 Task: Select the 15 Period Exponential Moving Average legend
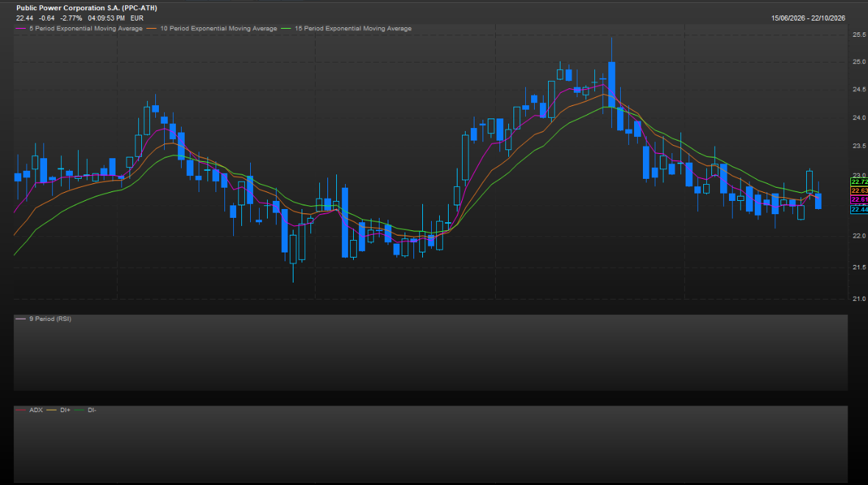tap(353, 28)
